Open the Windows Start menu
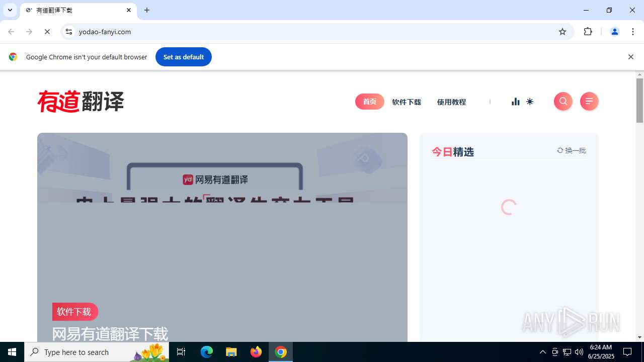 coord(12,352)
